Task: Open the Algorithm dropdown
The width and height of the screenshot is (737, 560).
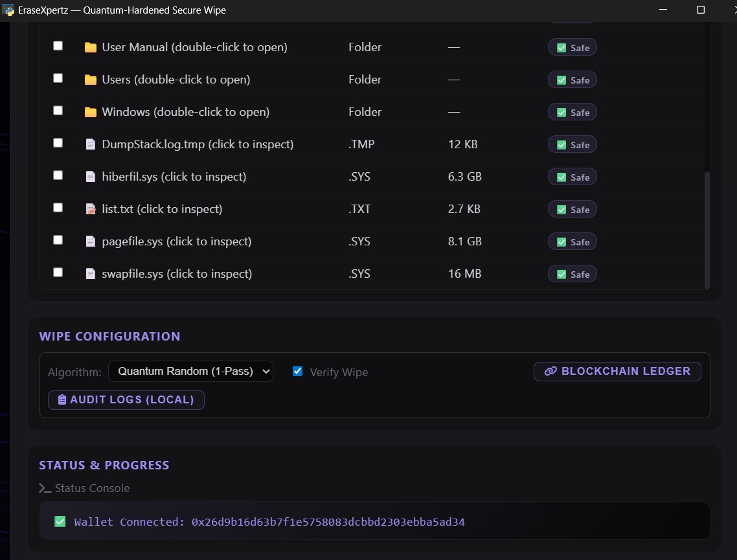Action: (x=190, y=371)
